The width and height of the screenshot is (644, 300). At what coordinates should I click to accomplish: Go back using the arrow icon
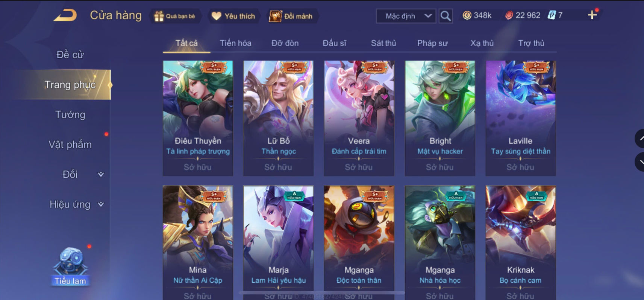(65, 15)
